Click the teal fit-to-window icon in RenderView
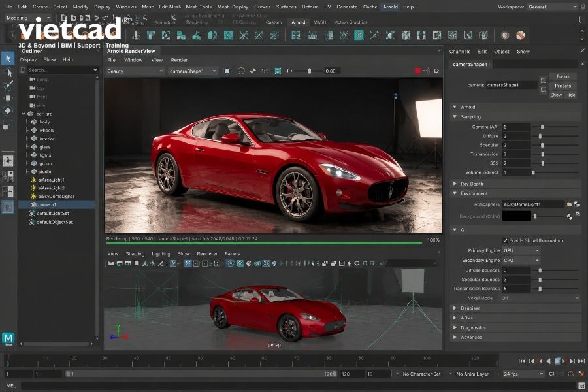 [278, 71]
